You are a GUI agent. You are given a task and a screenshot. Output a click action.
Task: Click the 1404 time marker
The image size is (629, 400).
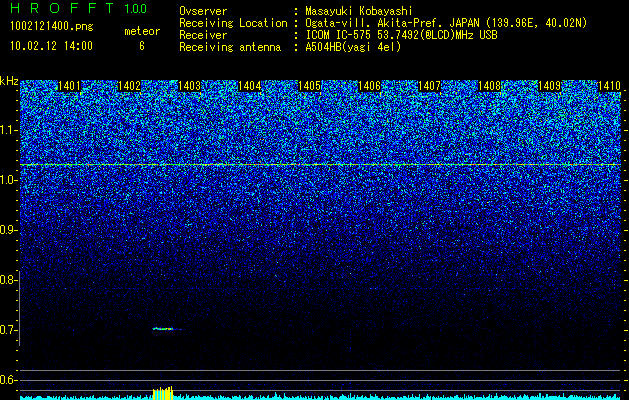(250, 86)
